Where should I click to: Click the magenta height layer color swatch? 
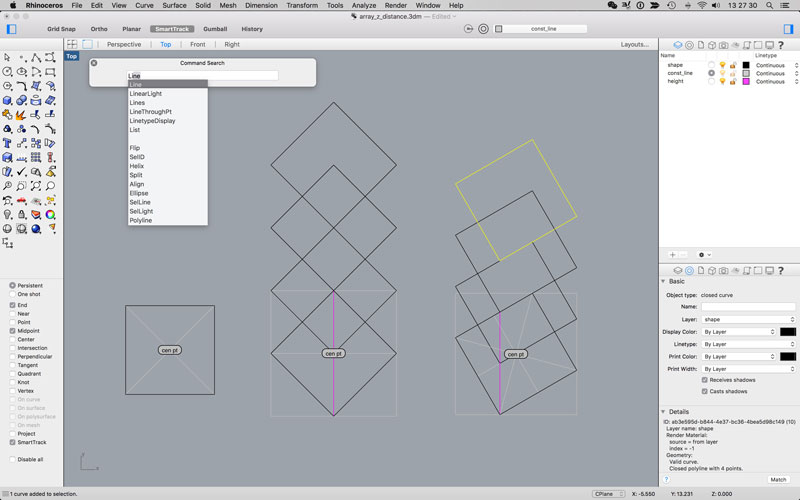pos(746,82)
